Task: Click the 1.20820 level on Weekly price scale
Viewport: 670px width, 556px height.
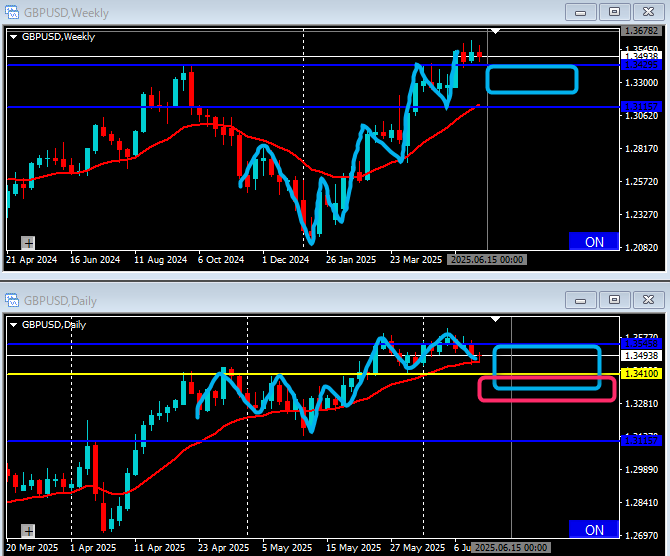Action: click(x=641, y=248)
